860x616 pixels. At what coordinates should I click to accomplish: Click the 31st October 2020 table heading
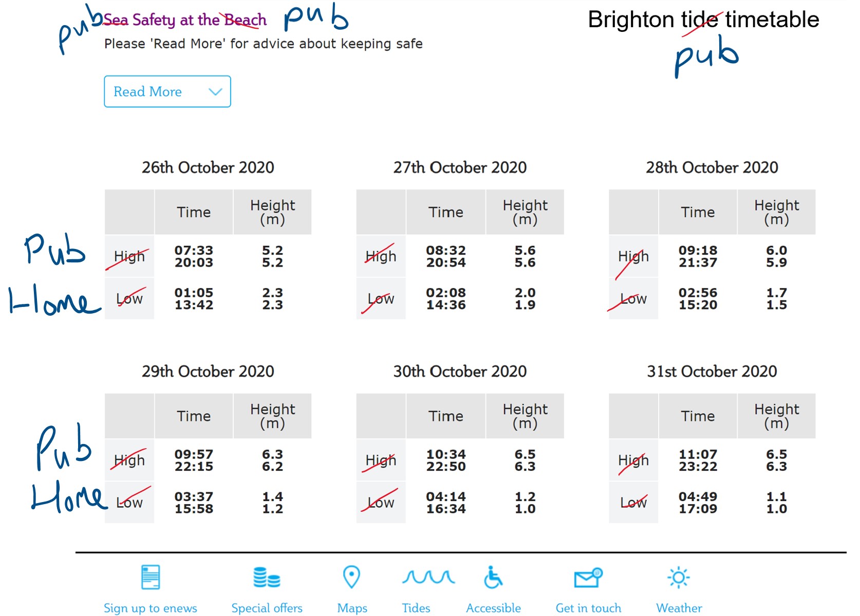tap(712, 371)
